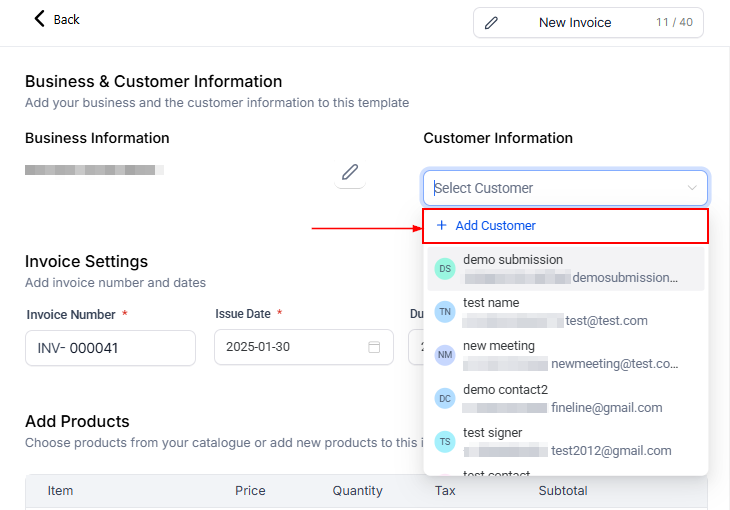The image size is (730, 510).
Task: Pick new meeting from customer list
Action: tap(566, 355)
